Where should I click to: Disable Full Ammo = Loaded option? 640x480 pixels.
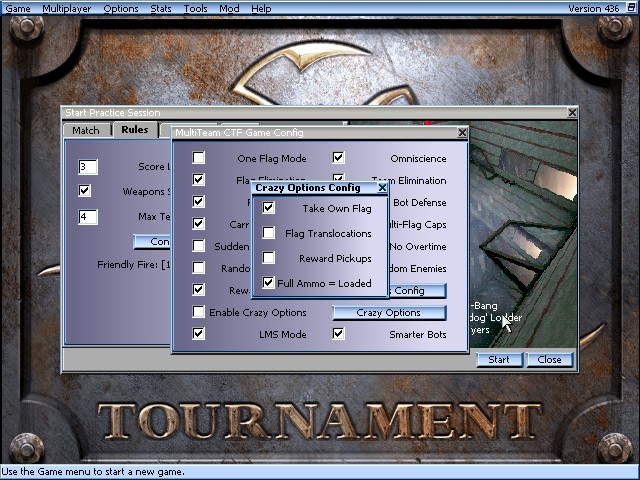[x=269, y=283]
